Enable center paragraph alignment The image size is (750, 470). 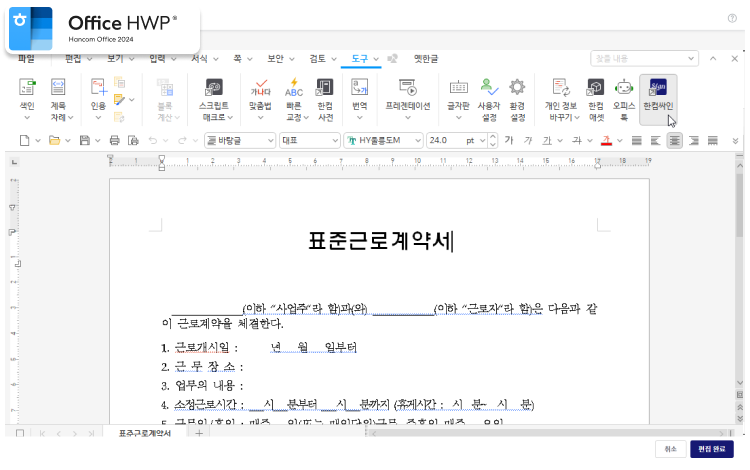coord(675,141)
